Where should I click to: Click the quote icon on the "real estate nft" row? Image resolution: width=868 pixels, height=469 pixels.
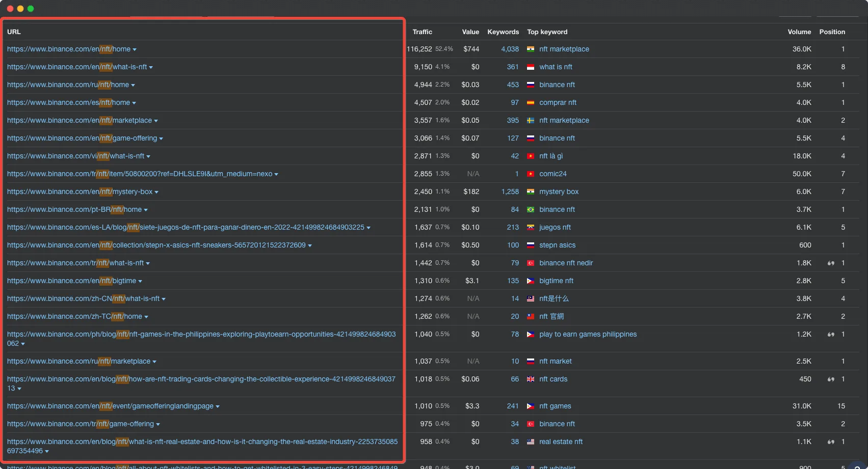tap(831, 442)
